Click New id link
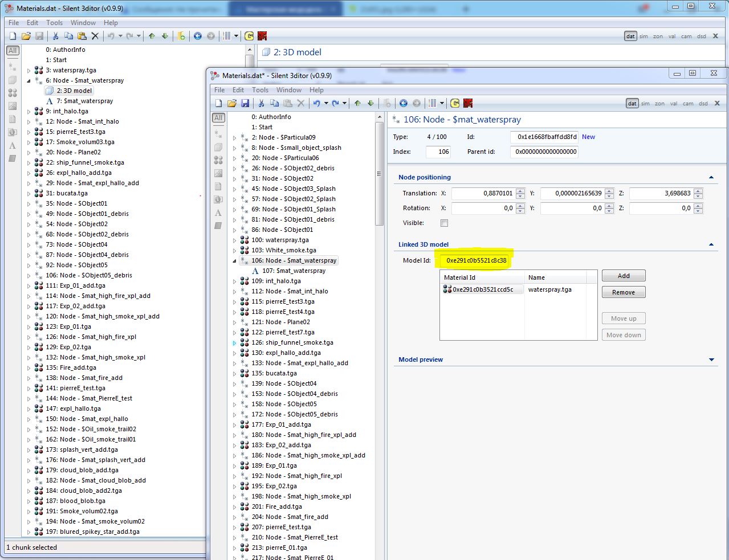The width and height of the screenshot is (729, 560). 588,137
